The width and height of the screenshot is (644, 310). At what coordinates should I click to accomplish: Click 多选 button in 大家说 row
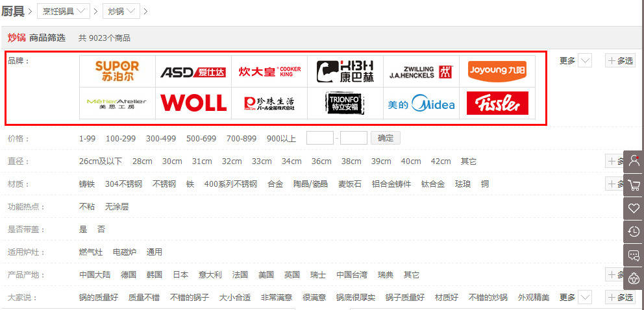point(620,297)
